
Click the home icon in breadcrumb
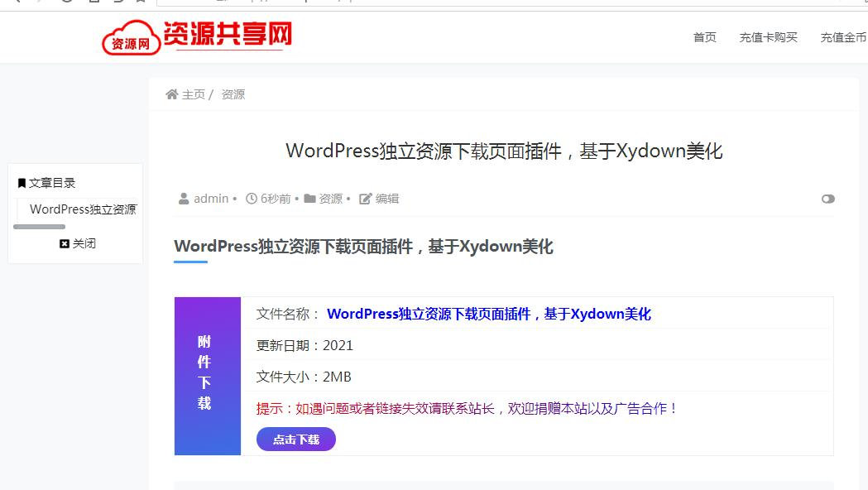[x=172, y=94]
